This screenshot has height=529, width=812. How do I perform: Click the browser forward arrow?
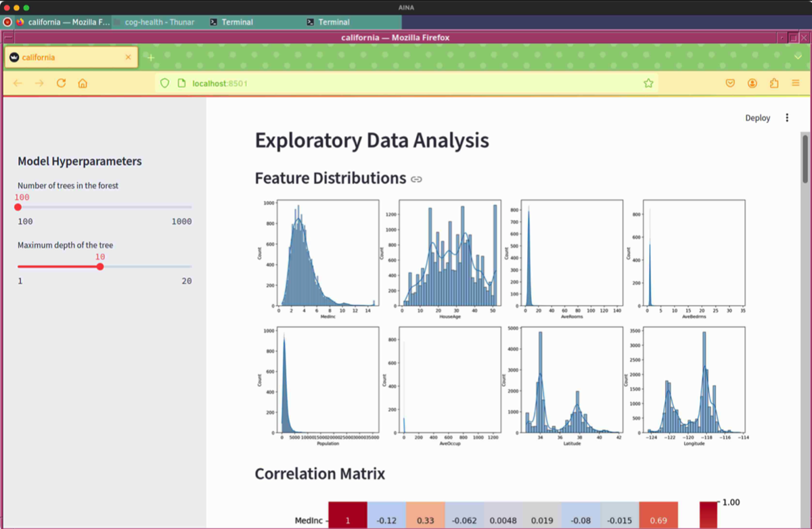click(39, 83)
